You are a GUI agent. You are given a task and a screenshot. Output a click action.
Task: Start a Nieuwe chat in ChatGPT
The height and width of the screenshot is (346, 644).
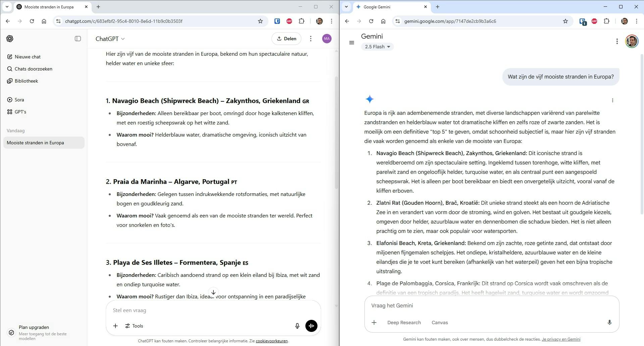click(x=44, y=57)
